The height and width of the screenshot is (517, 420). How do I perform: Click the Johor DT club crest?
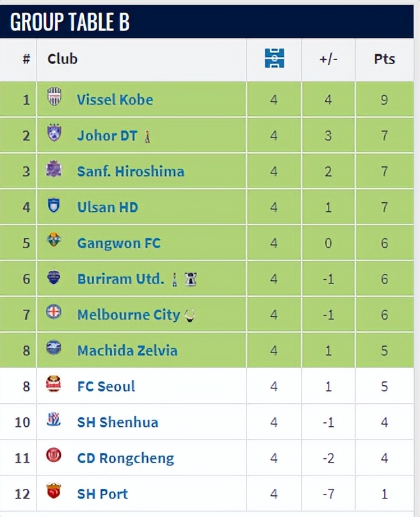click(x=54, y=134)
